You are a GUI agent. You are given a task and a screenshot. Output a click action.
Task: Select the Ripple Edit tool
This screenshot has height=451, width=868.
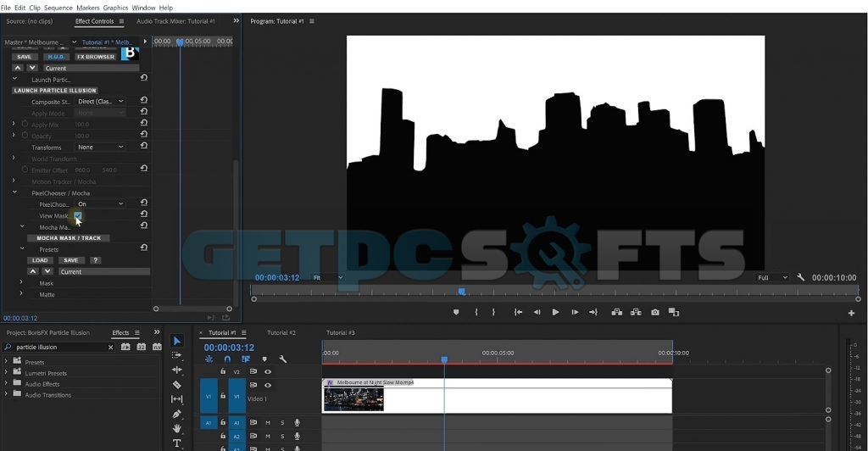(176, 370)
